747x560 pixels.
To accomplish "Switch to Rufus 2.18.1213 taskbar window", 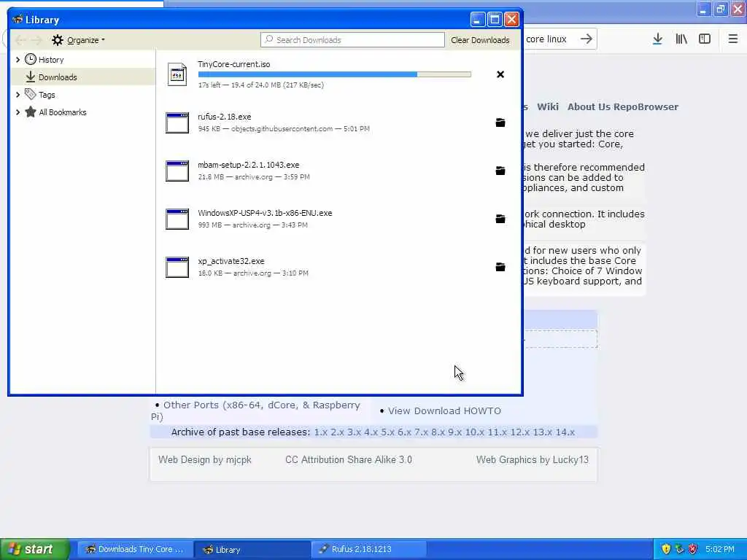I will coord(368,549).
